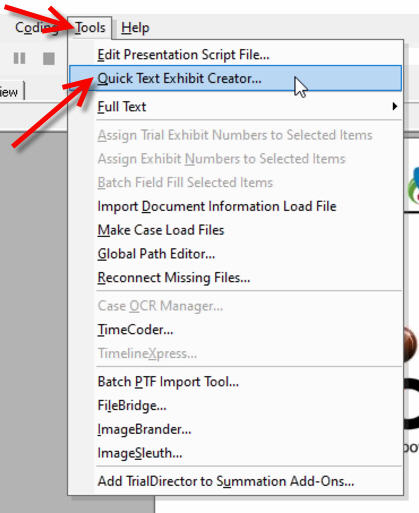This screenshot has height=513, width=419.
Task: Choose Edit Presentation Script File
Action: pyautogui.click(x=235, y=55)
